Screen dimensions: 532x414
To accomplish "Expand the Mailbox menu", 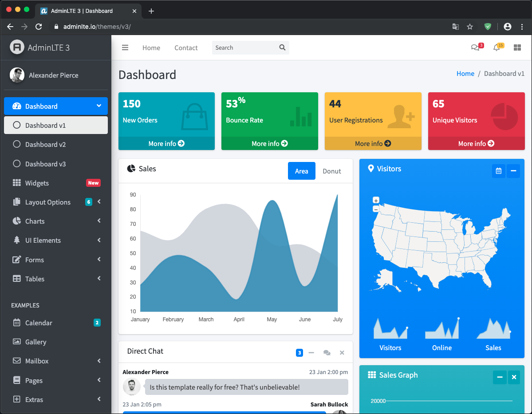I will click(x=56, y=361).
